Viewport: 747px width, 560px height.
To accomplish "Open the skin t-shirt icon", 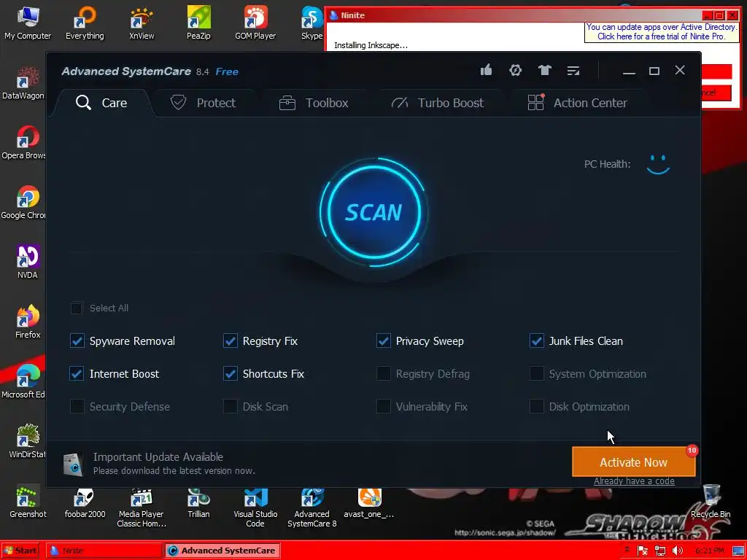I will [544, 71].
